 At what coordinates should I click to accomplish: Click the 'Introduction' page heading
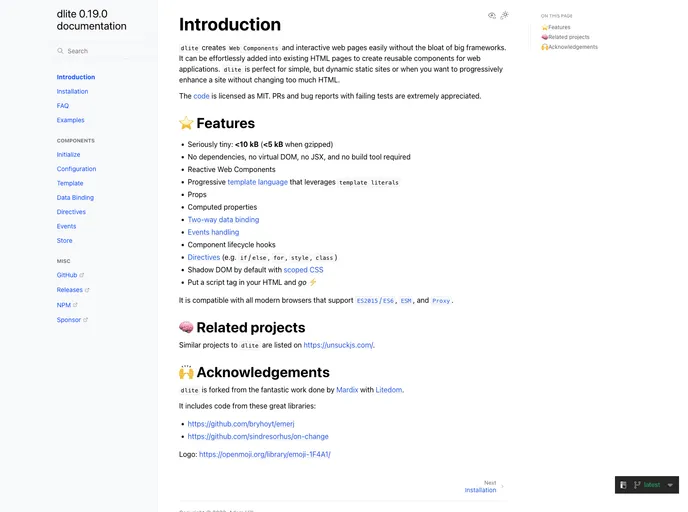click(230, 25)
